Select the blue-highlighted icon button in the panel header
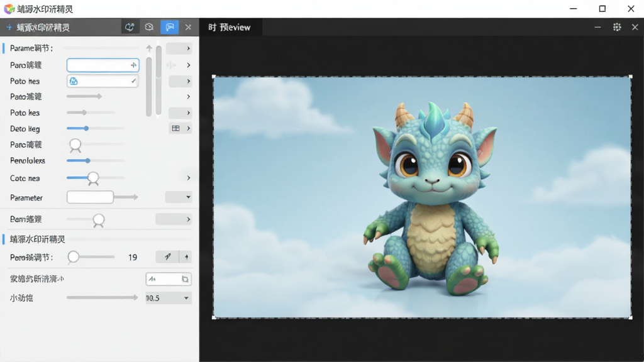This screenshot has width=644, height=362. coord(170,28)
